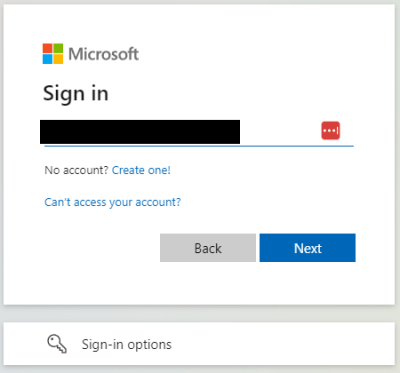
Task: Follow the Create one! link
Action: (x=141, y=170)
